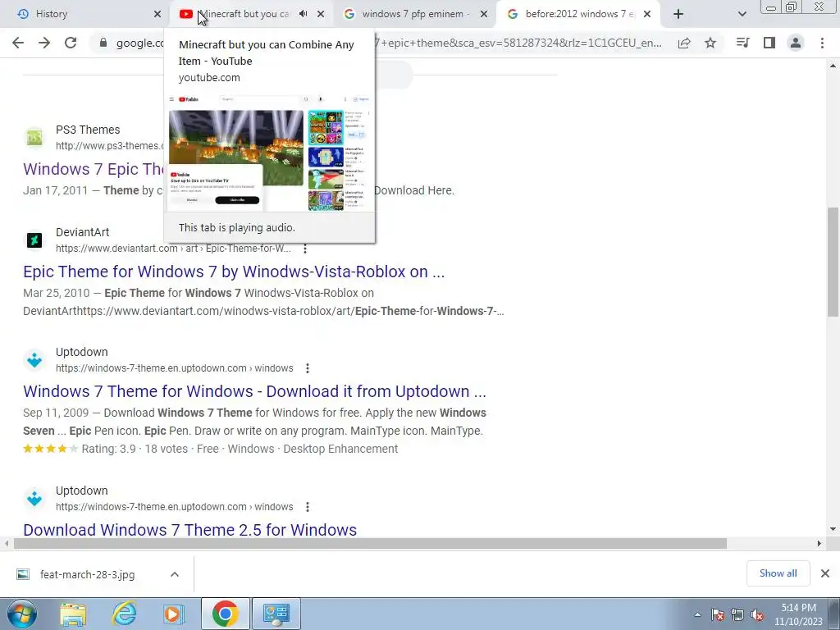Screen dimensions: 840x630
Task: Toggle the browser side panel
Action: coord(769,43)
